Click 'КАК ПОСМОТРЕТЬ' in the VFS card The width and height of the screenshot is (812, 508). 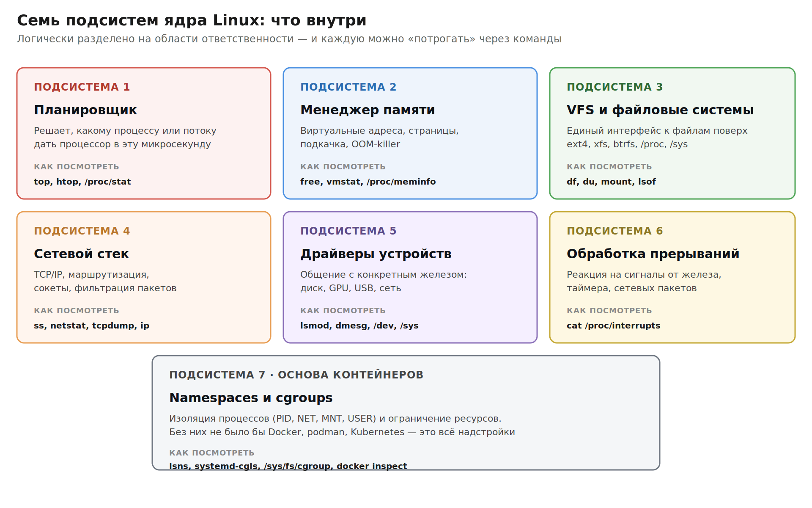609,167
